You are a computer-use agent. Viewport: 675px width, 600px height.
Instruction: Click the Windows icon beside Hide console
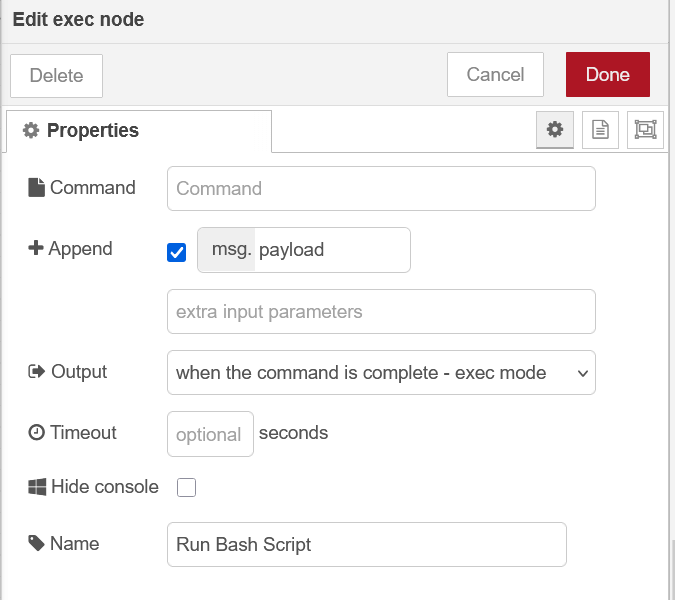click(x=37, y=487)
